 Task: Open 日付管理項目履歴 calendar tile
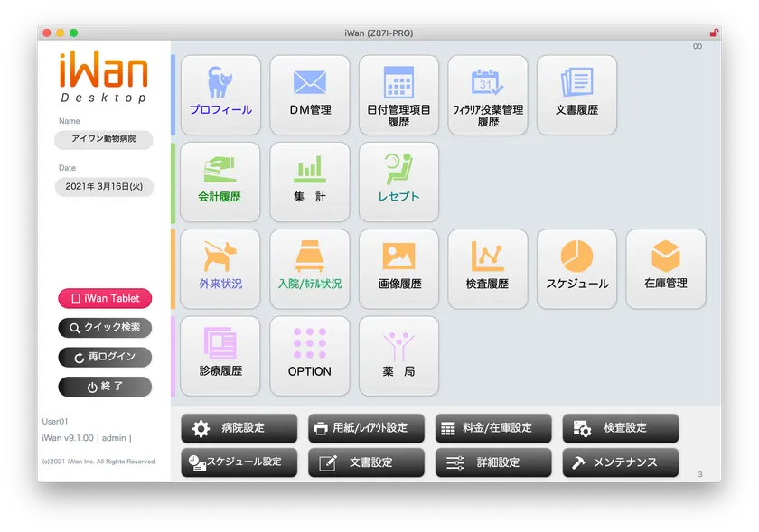click(x=398, y=95)
